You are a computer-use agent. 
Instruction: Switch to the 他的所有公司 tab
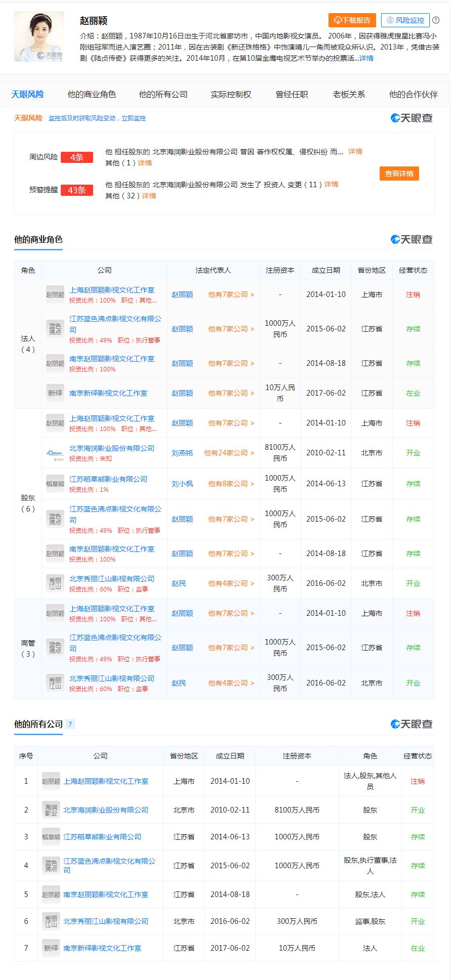coord(163,94)
